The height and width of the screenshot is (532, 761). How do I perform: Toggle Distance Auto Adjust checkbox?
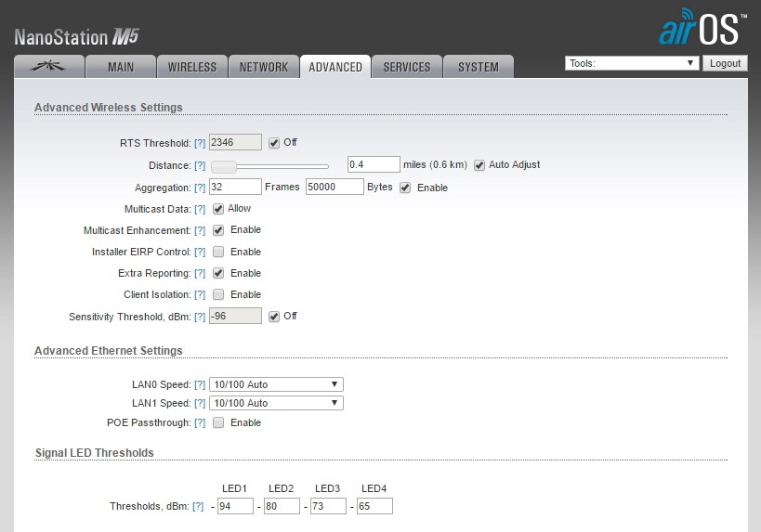(479, 165)
